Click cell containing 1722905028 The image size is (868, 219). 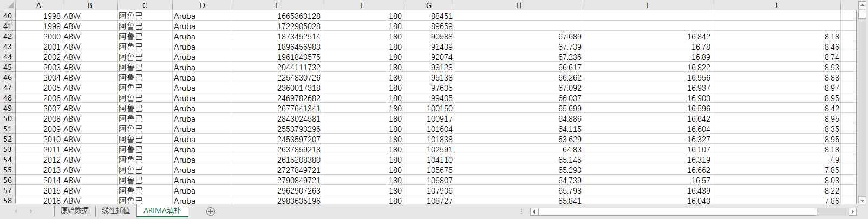(277, 26)
